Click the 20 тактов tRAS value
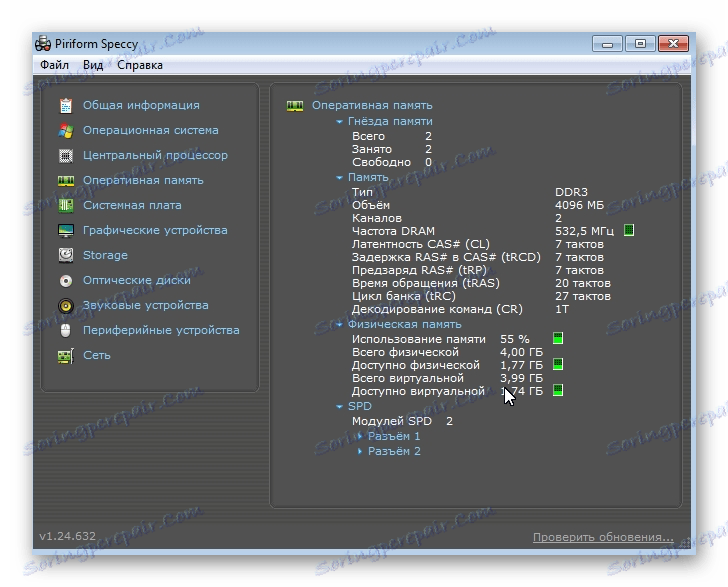 point(583,283)
